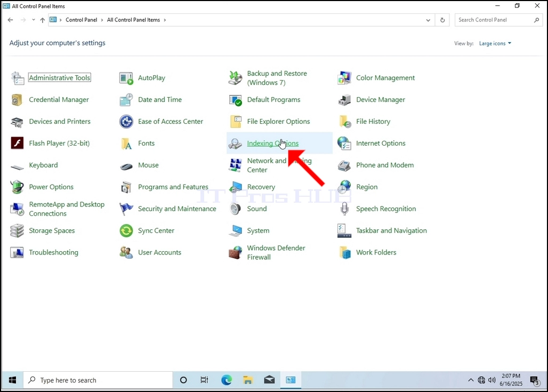Click the Date and Time icon
This screenshot has height=392, width=548.
click(126, 100)
